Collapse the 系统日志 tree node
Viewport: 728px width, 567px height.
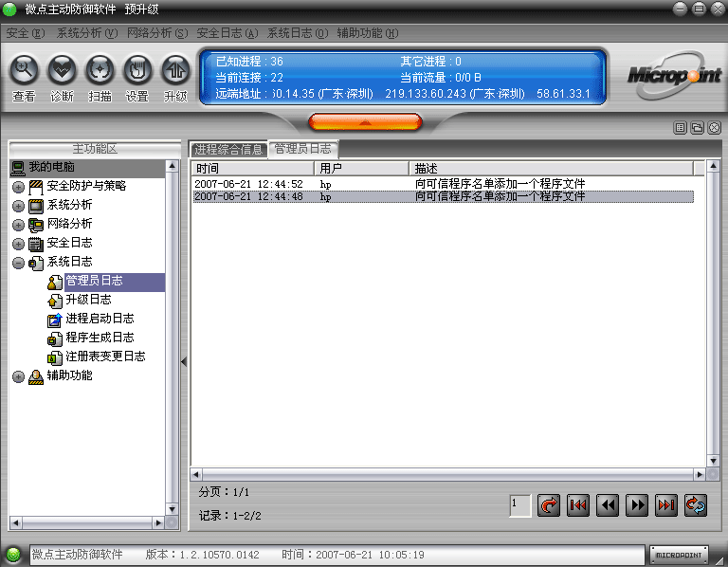coord(18,263)
